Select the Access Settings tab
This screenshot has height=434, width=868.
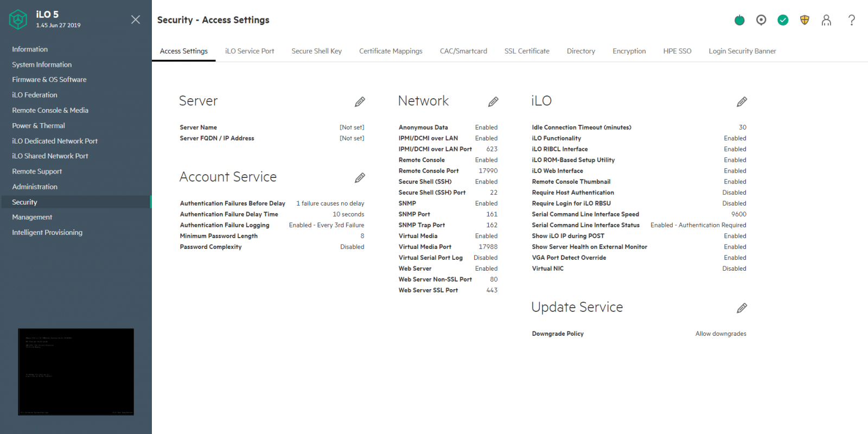tap(184, 51)
